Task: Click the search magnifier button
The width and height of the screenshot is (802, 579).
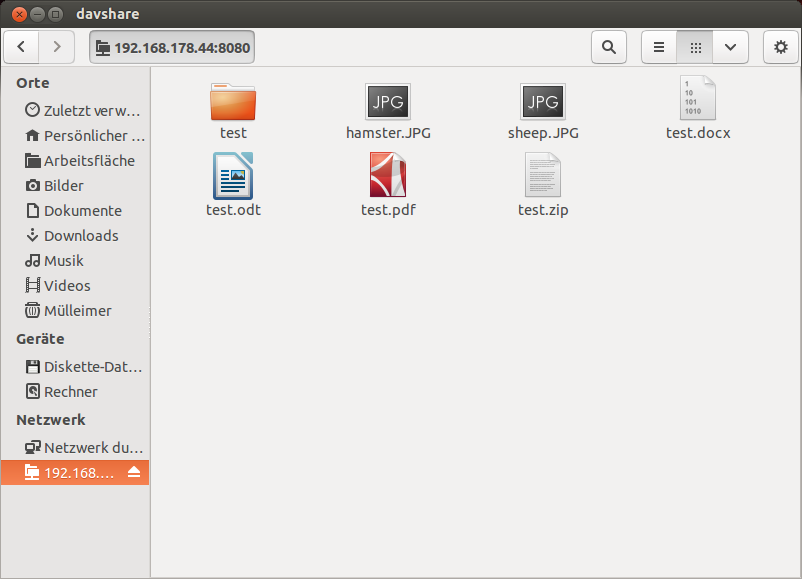Action: tap(608, 47)
